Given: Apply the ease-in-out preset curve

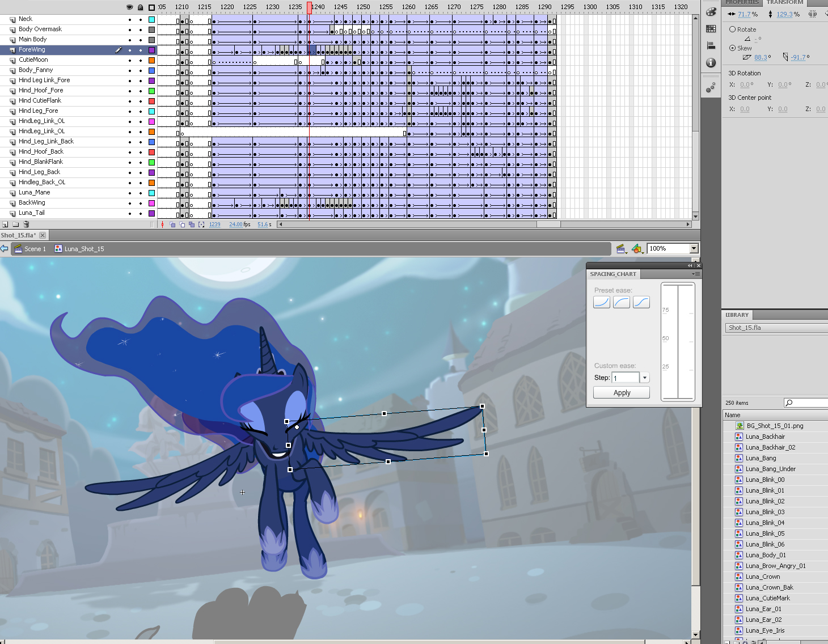Looking at the screenshot, I should pyautogui.click(x=641, y=302).
